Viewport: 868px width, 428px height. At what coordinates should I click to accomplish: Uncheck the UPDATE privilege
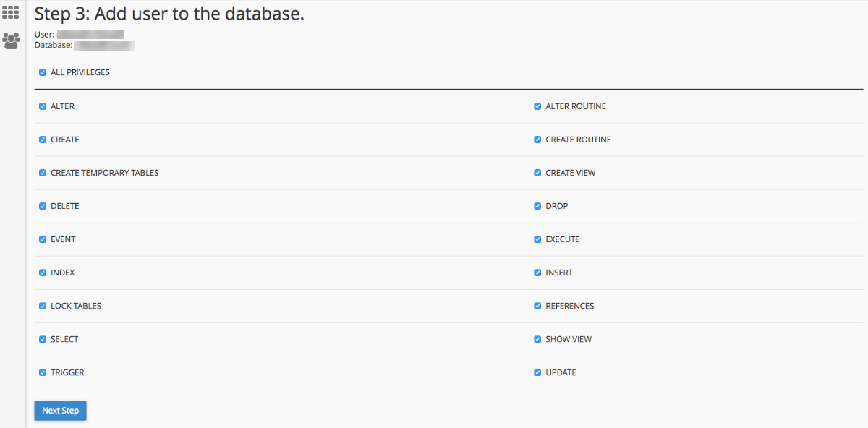click(537, 372)
